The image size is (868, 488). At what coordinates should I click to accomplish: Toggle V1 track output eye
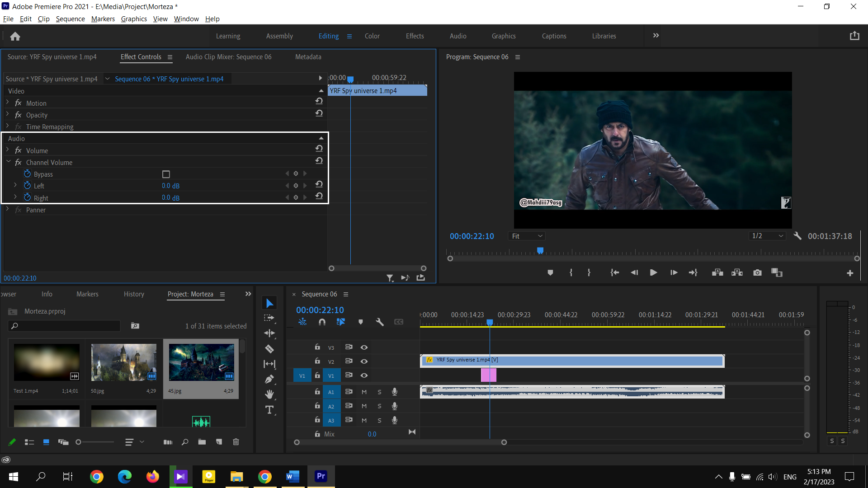click(x=364, y=375)
